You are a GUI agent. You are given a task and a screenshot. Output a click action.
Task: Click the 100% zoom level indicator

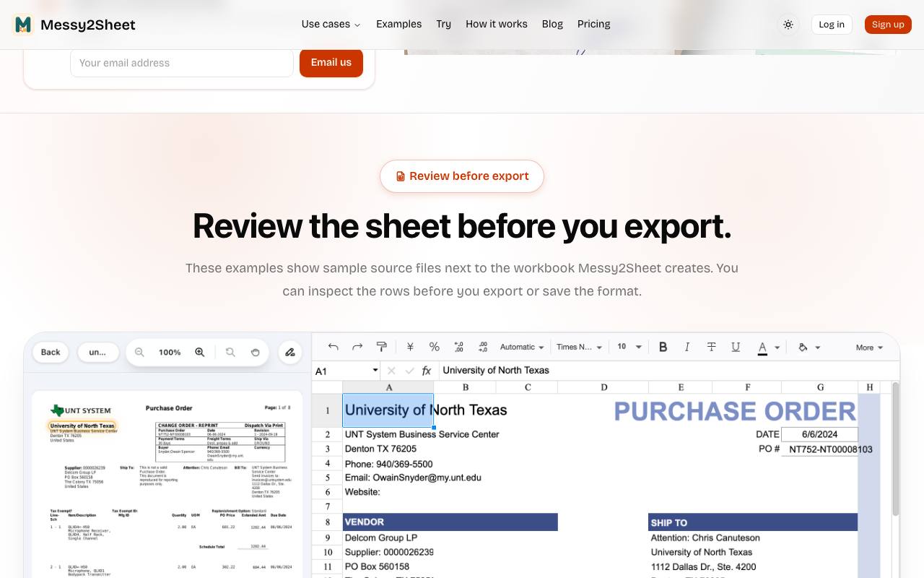pos(170,353)
